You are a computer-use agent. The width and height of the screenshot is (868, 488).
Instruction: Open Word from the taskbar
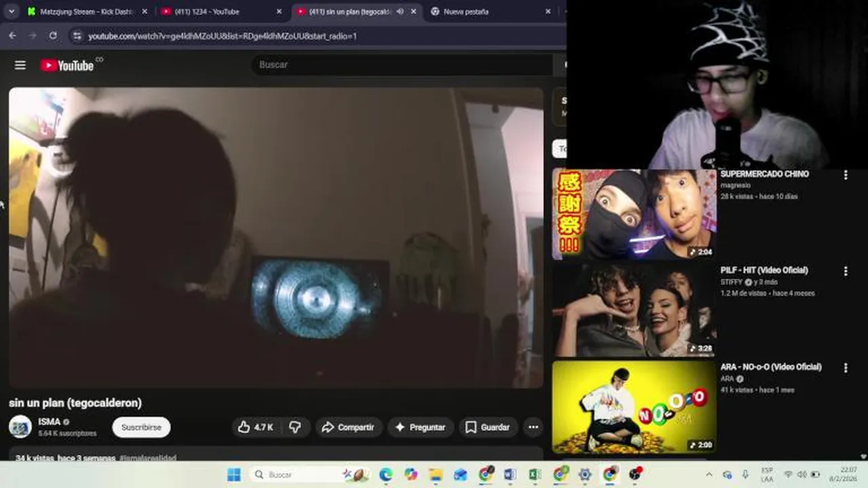coord(510,474)
